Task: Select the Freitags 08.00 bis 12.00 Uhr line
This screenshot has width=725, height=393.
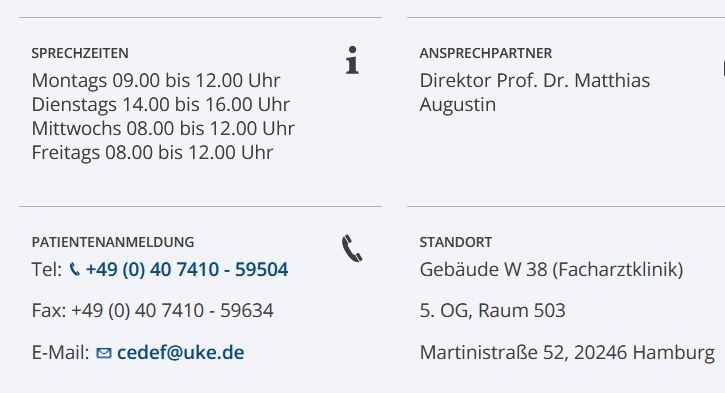Action: (152, 153)
